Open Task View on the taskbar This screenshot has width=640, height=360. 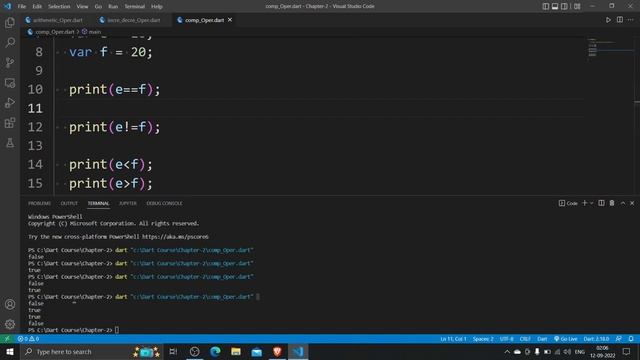173,351
